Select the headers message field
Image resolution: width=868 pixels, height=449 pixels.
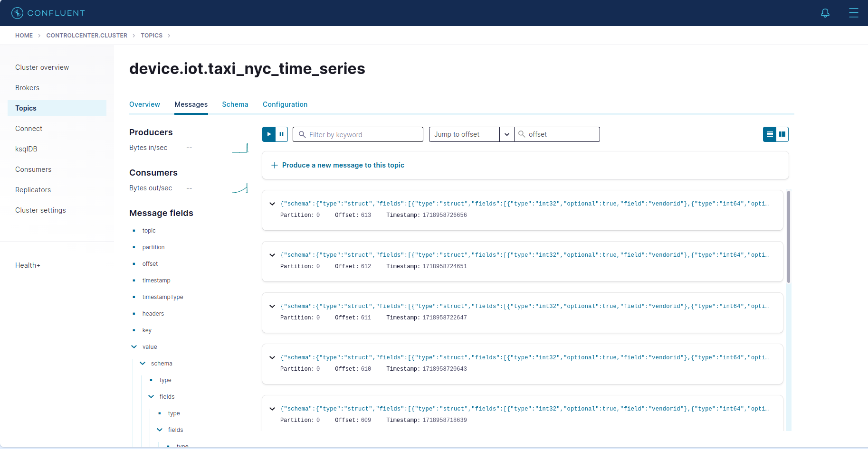153,314
